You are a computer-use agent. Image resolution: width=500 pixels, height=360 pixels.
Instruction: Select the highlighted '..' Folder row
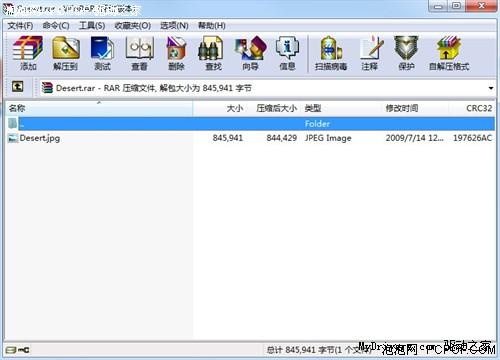click(250, 124)
